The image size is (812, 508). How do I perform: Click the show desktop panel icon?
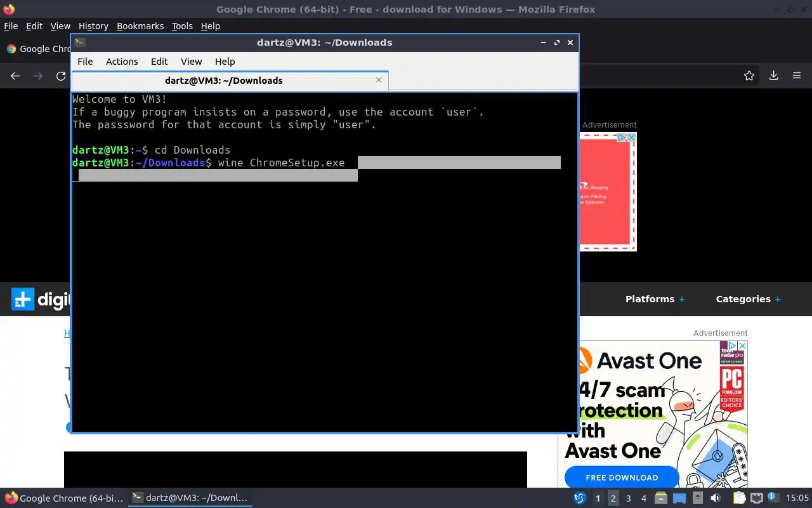pos(679,498)
